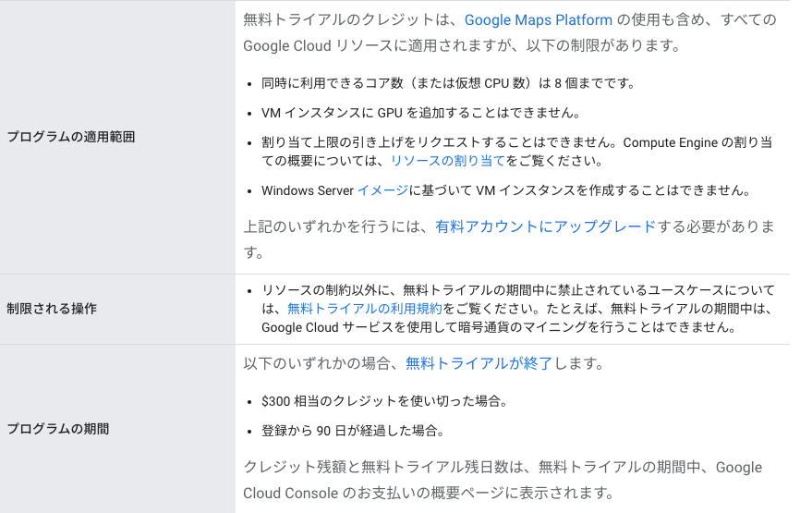The image size is (812, 513).
Task: Open the イメージ link after Windows Server
Action: tap(382, 190)
